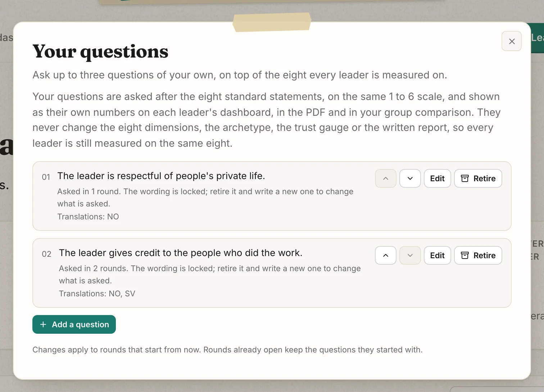The width and height of the screenshot is (544, 392).
Task: Click Add a question button
Action: (x=74, y=324)
